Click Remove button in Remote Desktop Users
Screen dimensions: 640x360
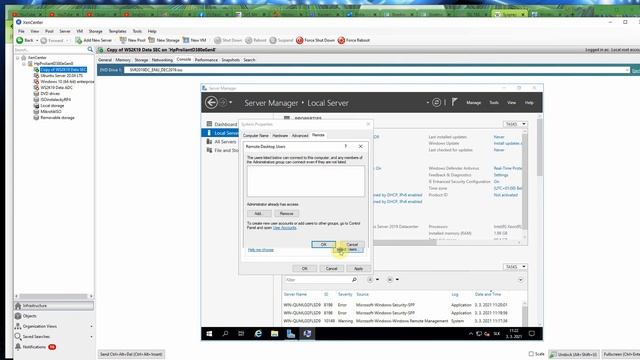pyautogui.click(x=287, y=213)
